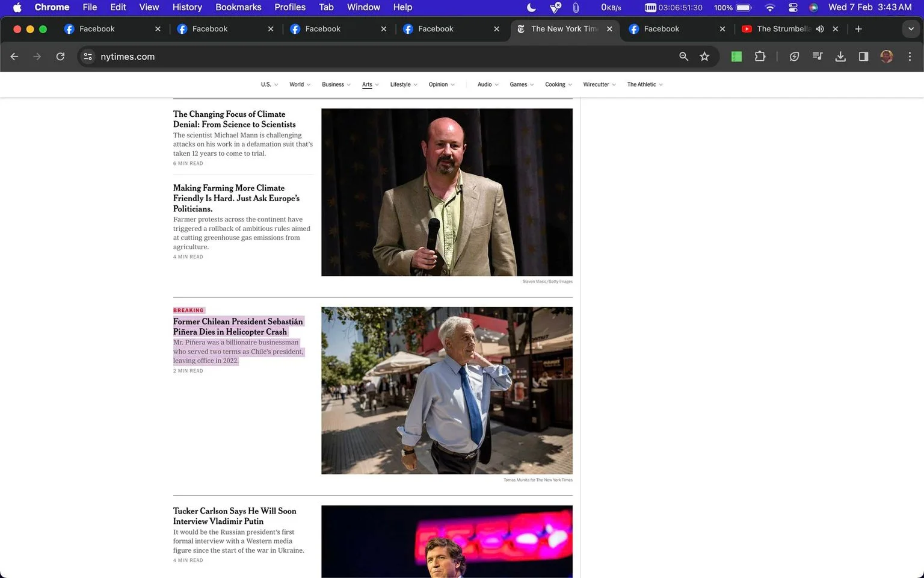Expand the Games section dropdown
The width and height of the screenshot is (924, 578).
tap(522, 84)
